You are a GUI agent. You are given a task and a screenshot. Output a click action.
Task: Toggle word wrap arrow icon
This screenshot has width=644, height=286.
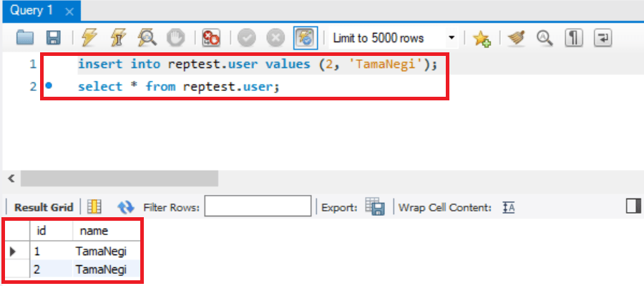pos(603,38)
